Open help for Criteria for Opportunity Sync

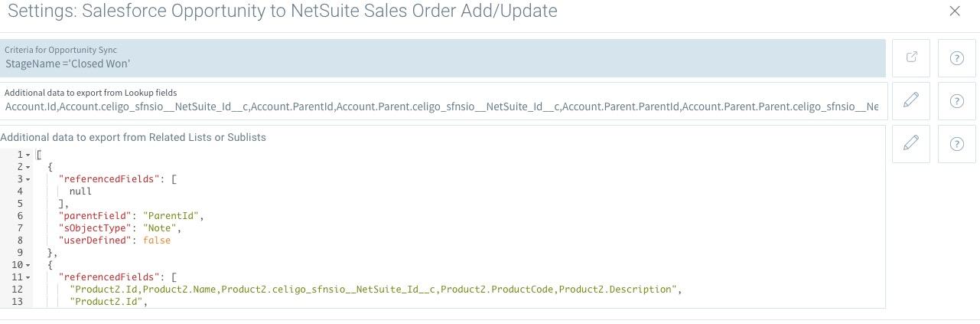point(956,58)
